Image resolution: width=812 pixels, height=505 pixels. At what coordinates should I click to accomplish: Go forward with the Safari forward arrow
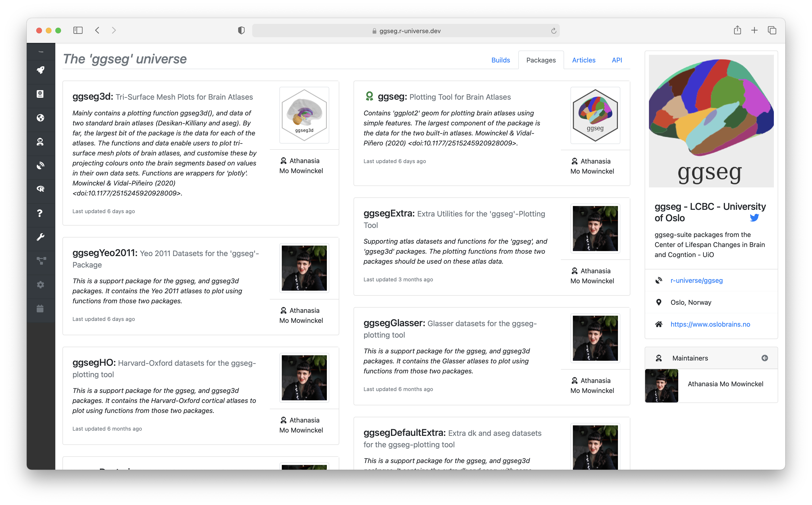114,30
